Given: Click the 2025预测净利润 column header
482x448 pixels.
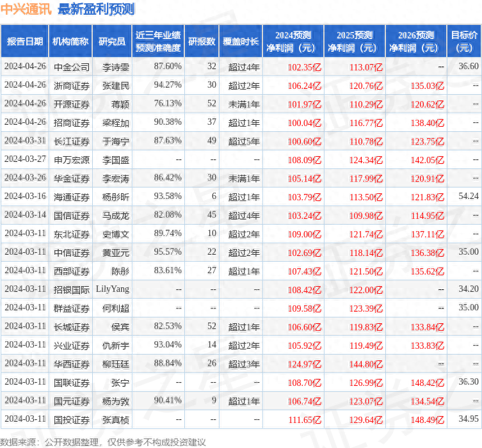Looking at the screenshot, I should (355, 42).
